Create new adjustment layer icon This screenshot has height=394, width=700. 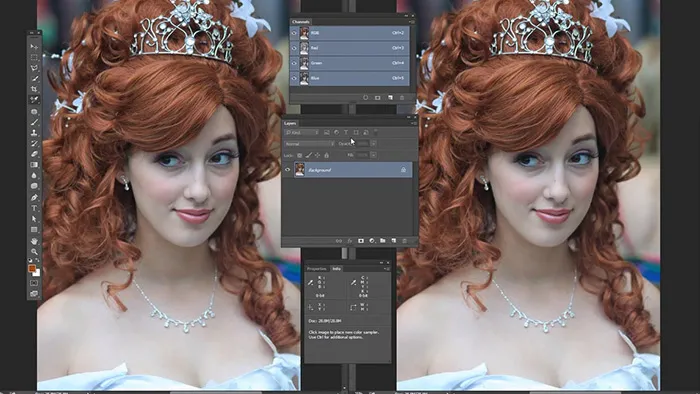click(x=372, y=241)
